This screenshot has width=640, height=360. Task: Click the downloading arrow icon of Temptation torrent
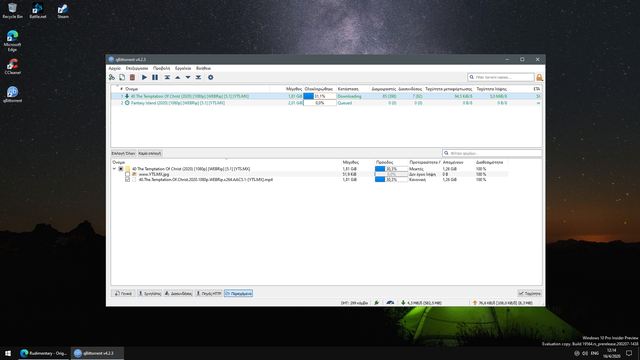127,96
